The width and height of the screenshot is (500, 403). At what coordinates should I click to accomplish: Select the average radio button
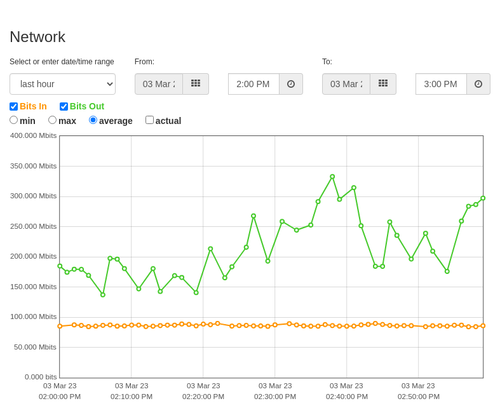pos(93,120)
